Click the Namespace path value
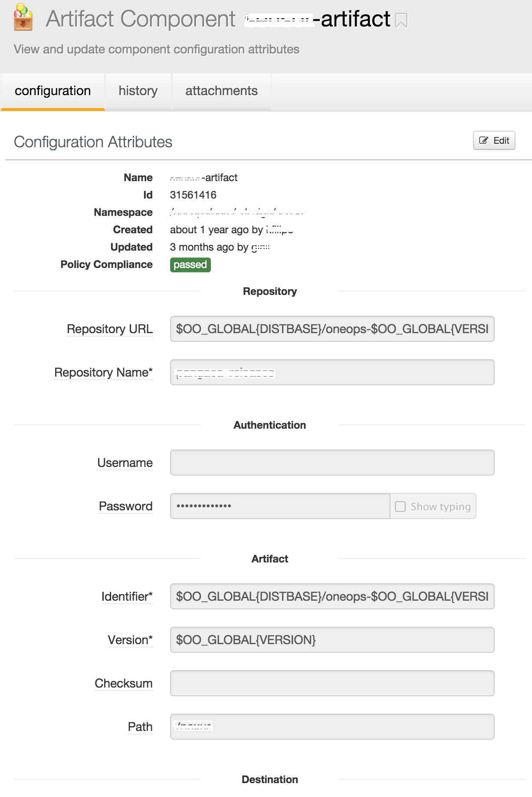 (x=238, y=212)
